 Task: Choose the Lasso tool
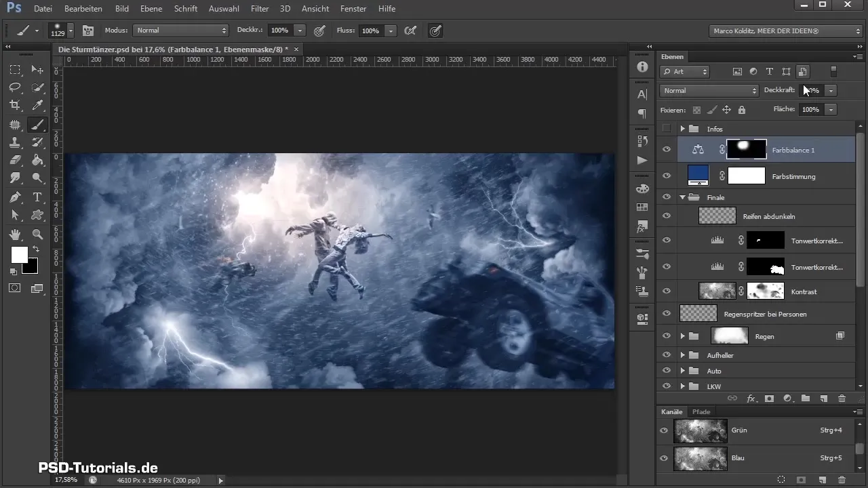(x=15, y=87)
